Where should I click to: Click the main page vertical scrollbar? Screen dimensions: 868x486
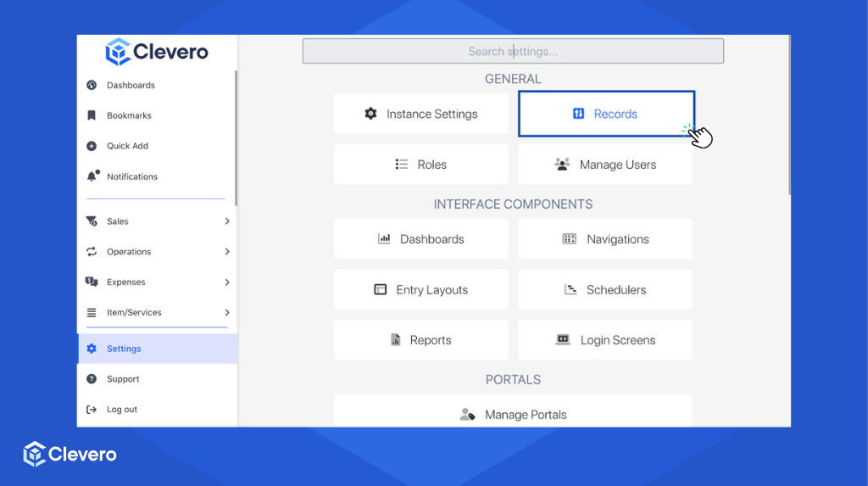click(x=789, y=115)
